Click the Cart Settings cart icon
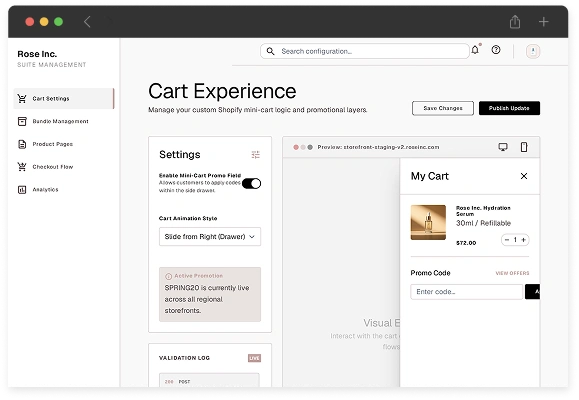The height and width of the screenshot is (400, 579). coord(22,99)
